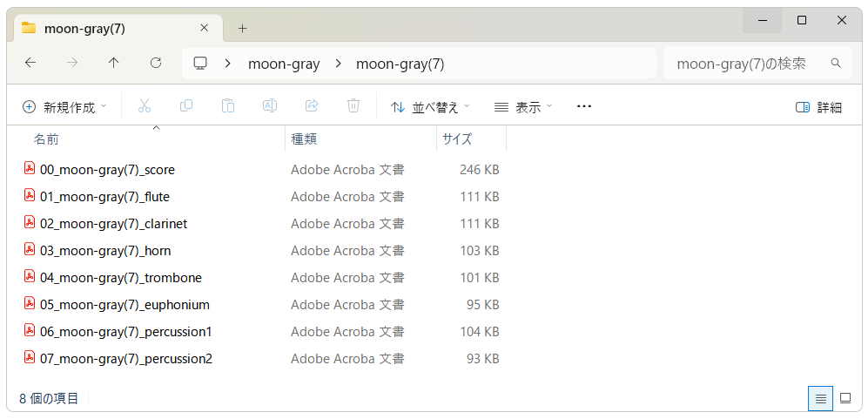Open the 新規作成 dropdown menu
Screen dimensions: 868x419
coord(65,107)
